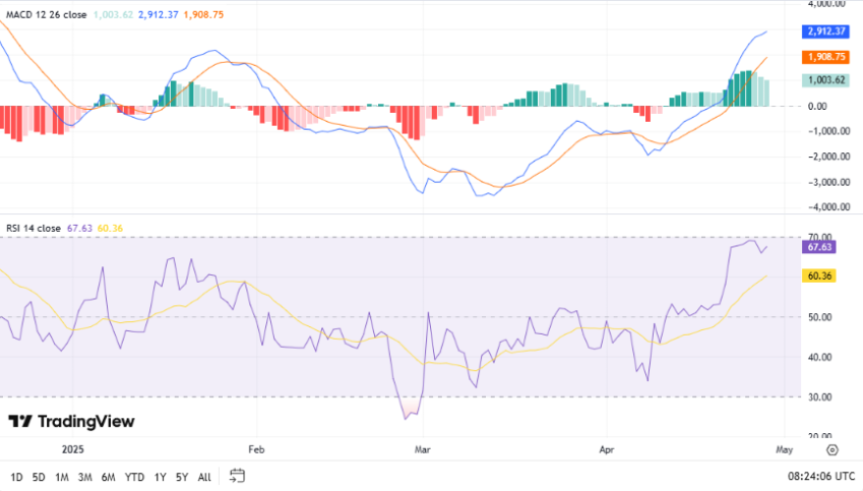Choose the 3M time range

click(85, 477)
